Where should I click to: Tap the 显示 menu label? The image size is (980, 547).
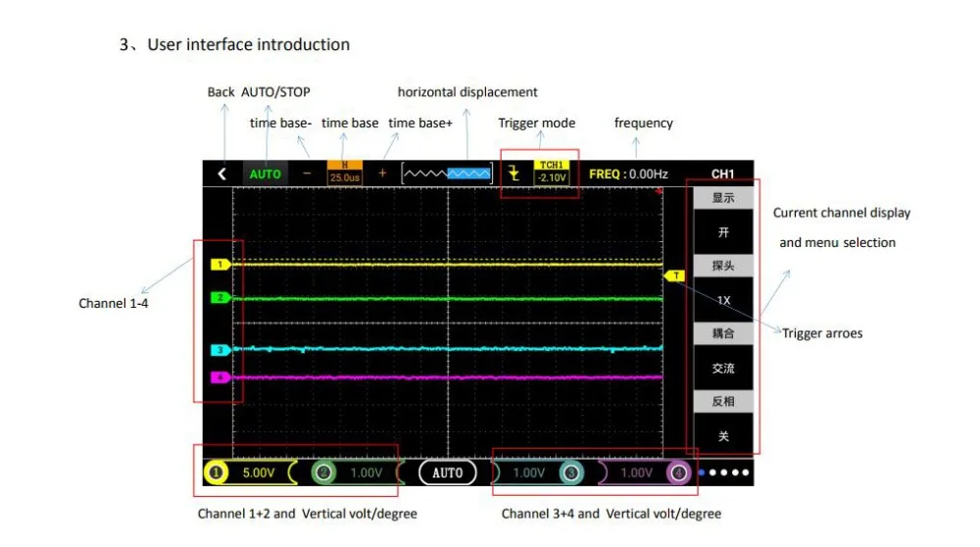723,198
